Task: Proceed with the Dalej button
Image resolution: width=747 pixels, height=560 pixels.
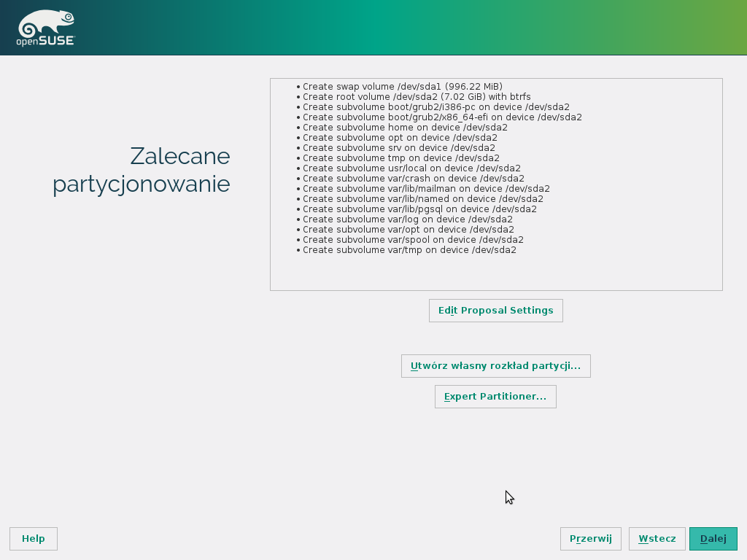Action: (713, 539)
